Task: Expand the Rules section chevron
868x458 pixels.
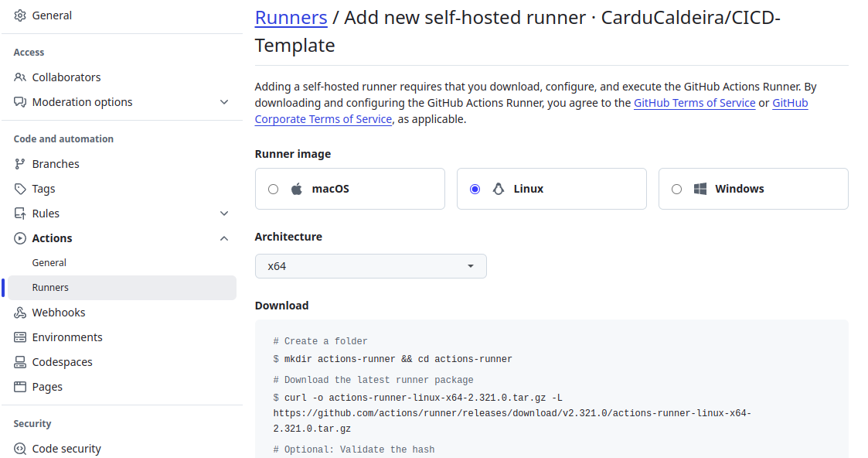Action: (x=224, y=214)
